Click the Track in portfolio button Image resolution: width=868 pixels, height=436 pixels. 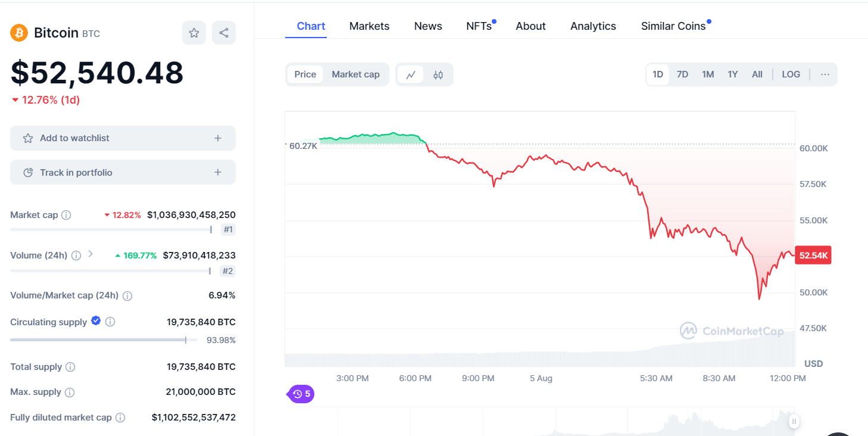tap(123, 172)
